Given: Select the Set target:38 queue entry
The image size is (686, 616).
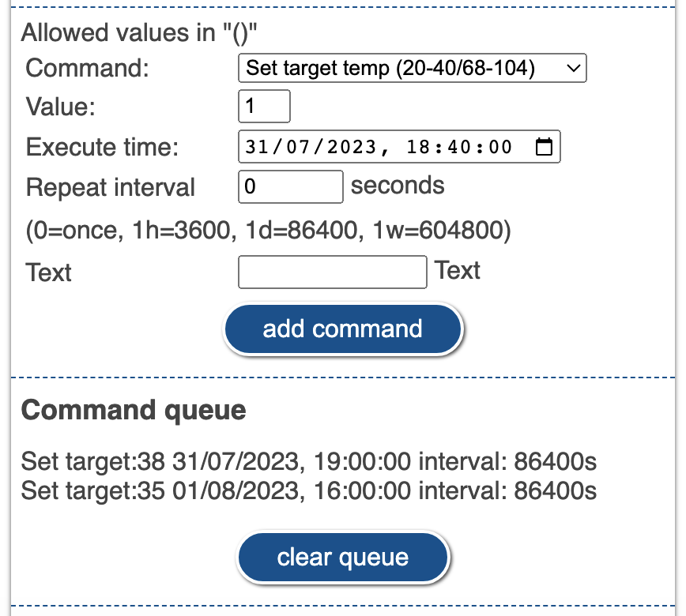Looking at the screenshot, I should pyautogui.click(x=309, y=463).
